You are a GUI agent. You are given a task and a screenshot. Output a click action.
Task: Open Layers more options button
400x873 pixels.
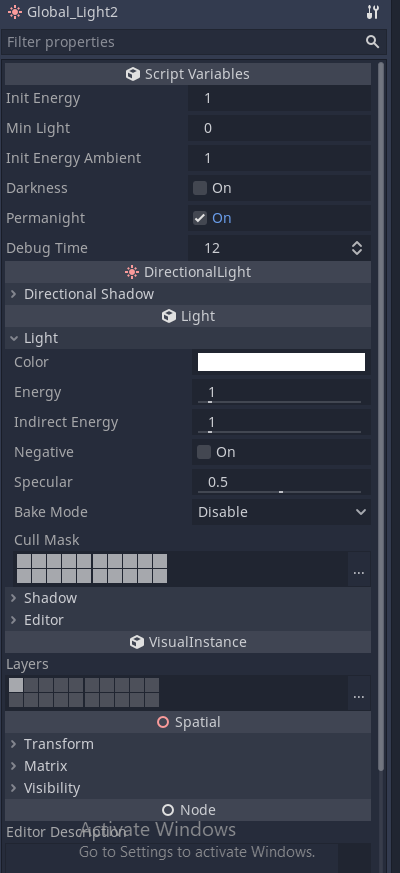(x=359, y=693)
